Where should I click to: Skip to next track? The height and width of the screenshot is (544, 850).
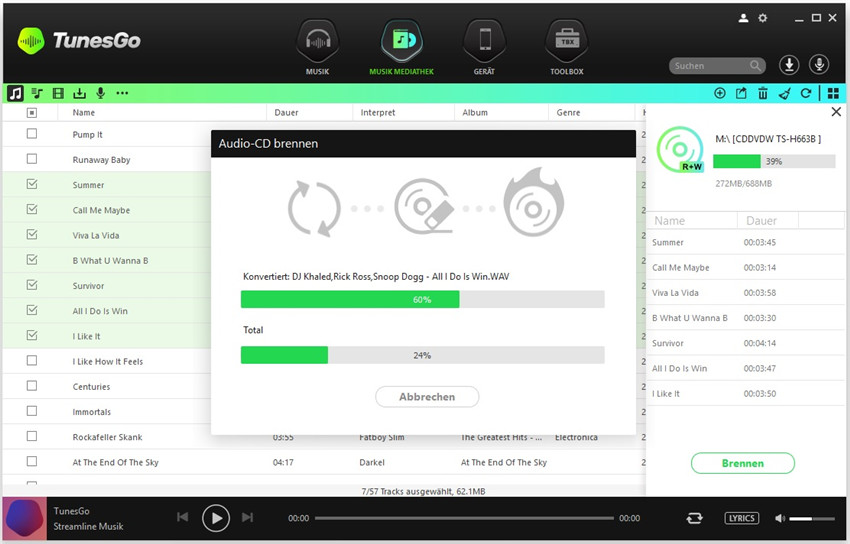coord(247,517)
